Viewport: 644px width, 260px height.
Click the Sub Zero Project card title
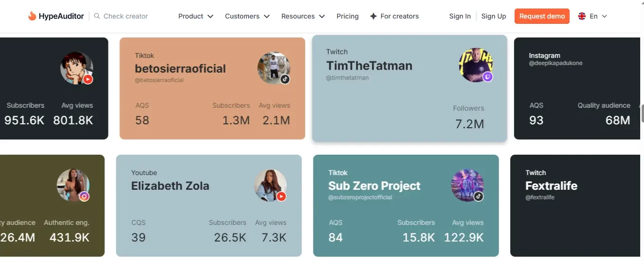[374, 186]
